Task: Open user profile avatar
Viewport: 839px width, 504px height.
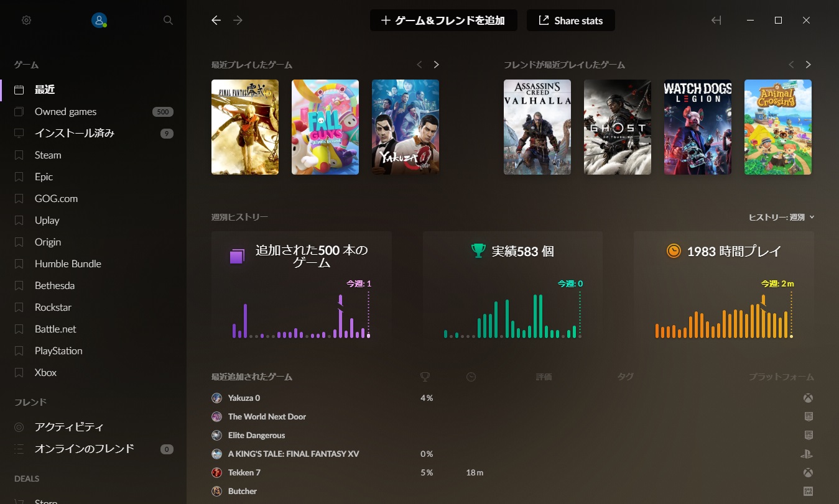Action: pyautogui.click(x=99, y=21)
